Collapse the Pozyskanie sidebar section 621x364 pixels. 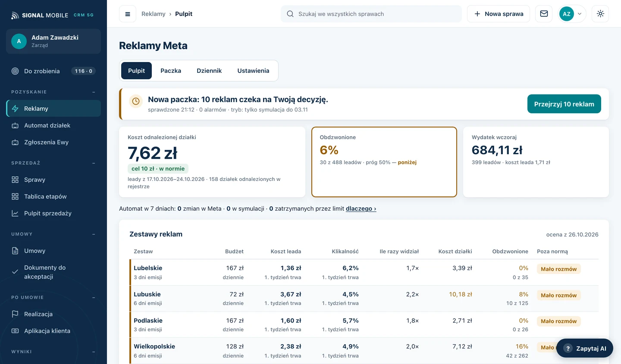94,92
